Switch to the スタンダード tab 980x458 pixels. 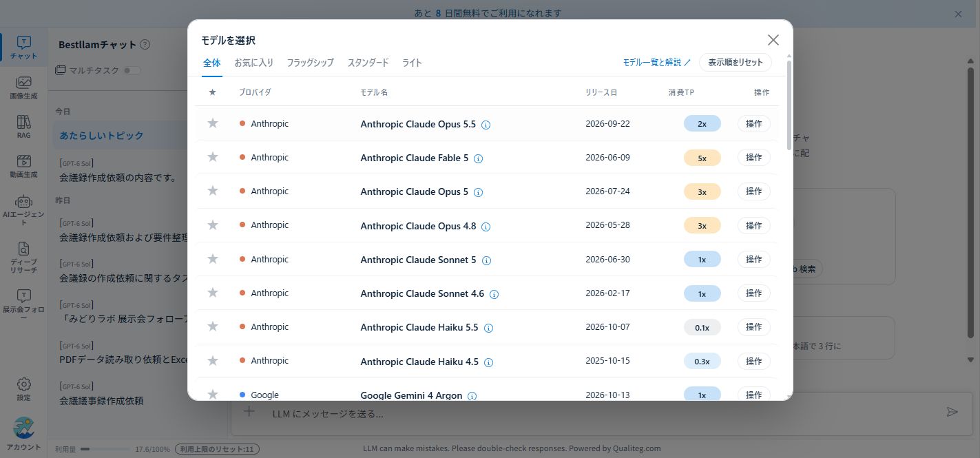click(x=368, y=63)
